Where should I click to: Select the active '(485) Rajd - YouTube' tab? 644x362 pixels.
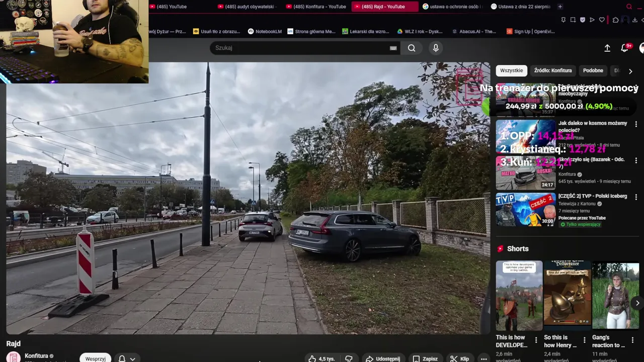(384, 7)
